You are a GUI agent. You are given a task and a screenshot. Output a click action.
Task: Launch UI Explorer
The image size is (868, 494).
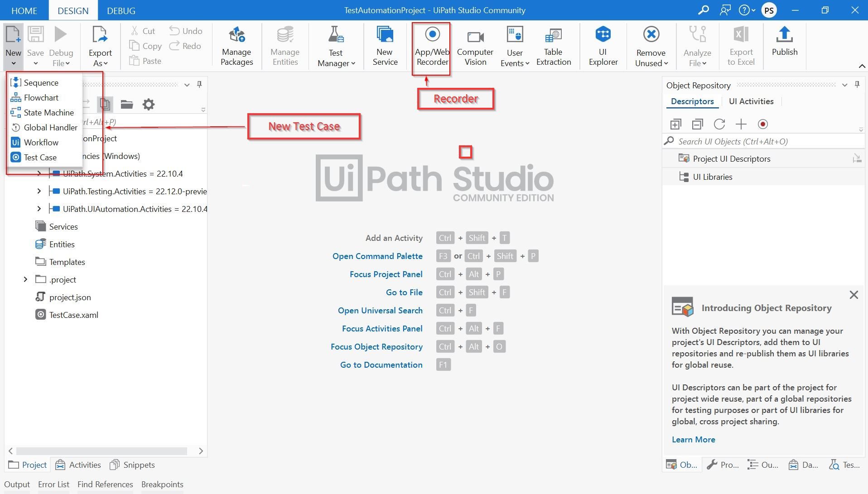pyautogui.click(x=603, y=45)
